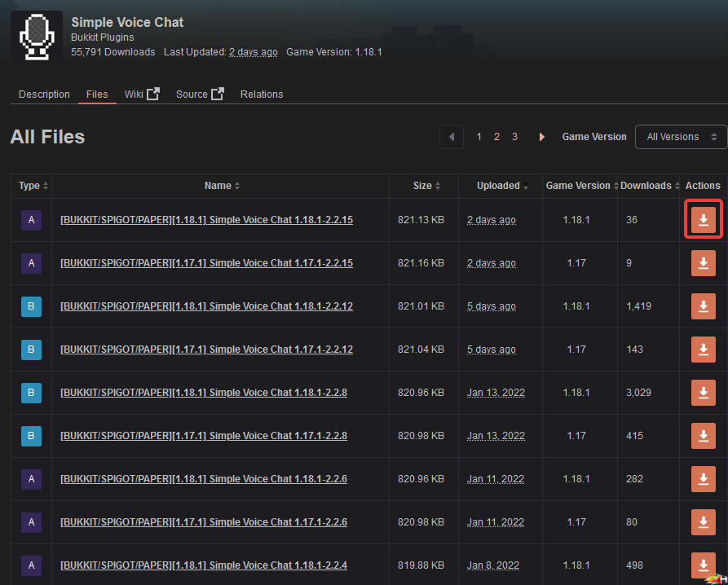Screen dimensions: 728x585
Task: Click the Simple Voice Chat microphone logo
Action: 37,37
